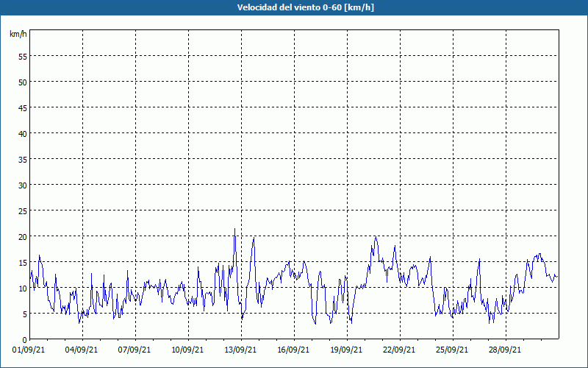Click the y-axis value 10

23,289
